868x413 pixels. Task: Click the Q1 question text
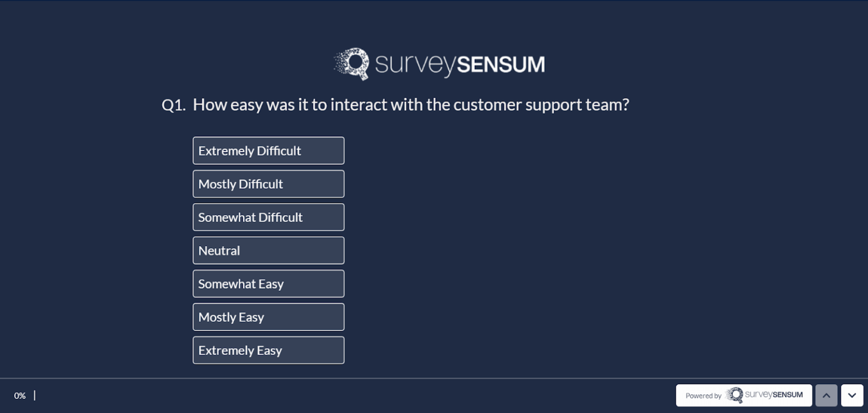pyautogui.click(x=411, y=105)
